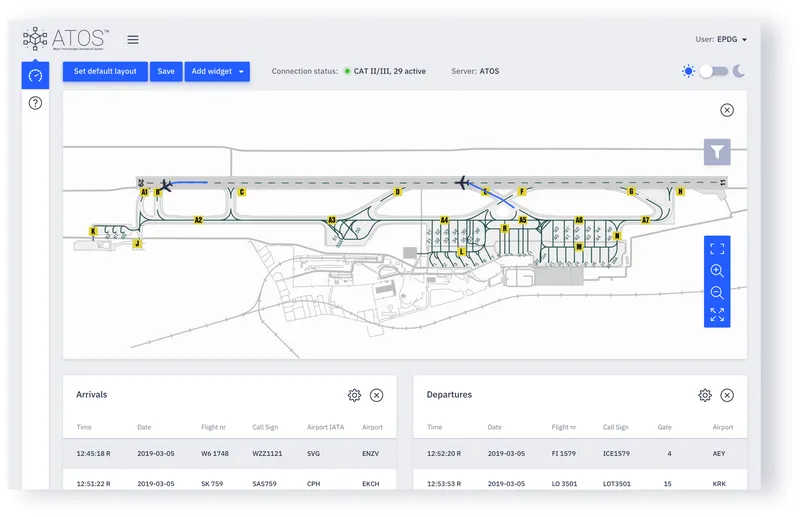Image resolution: width=800 pixels, height=517 pixels.
Task: Sort Arrivals by Call Sign column
Action: [x=265, y=427]
